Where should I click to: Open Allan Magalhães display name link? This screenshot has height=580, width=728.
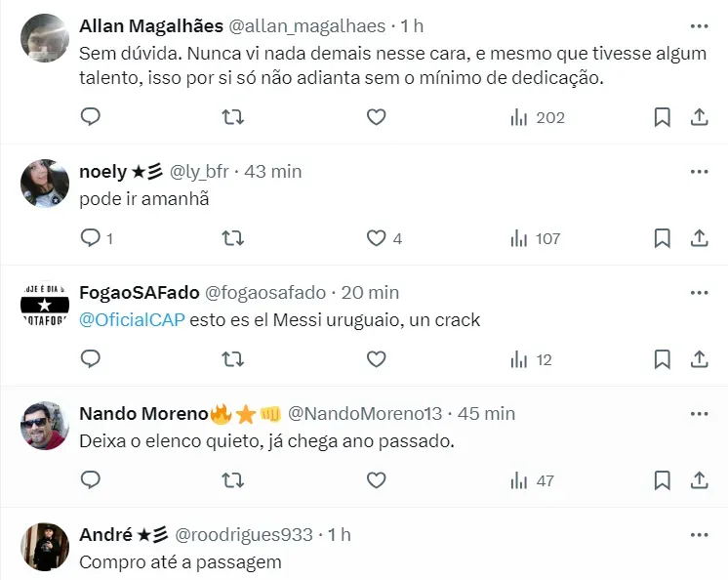pos(149,26)
